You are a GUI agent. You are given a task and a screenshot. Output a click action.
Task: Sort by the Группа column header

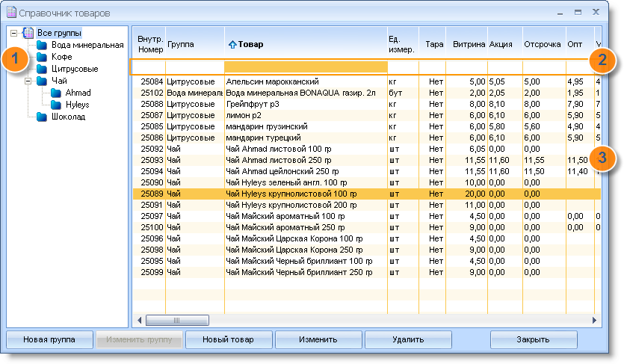click(195, 44)
